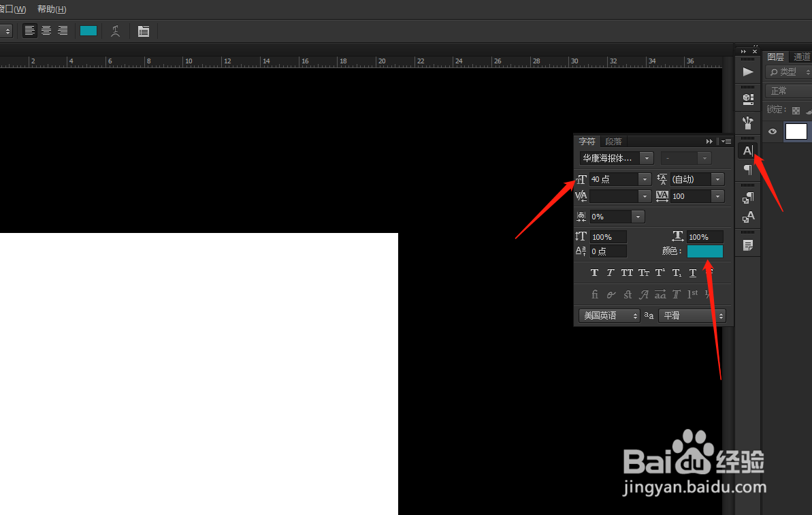The height and width of the screenshot is (515, 812).
Task: Lock transparent pixels checkerboard icon
Action: click(796, 110)
